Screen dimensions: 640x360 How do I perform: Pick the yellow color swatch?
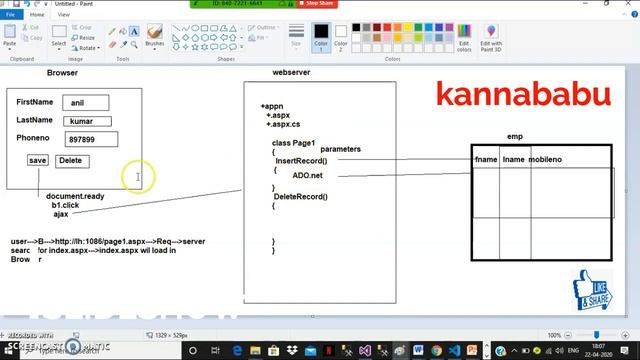(408, 27)
